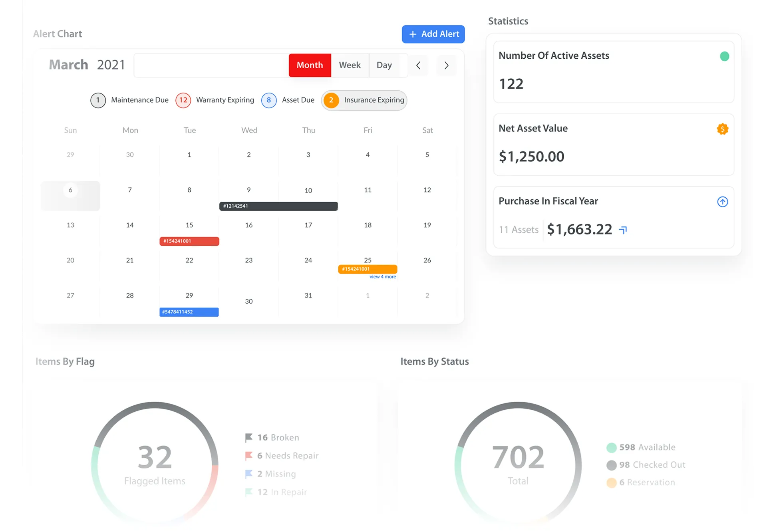The height and width of the screenshot is (532, 767).
Task: Toggle the Asset Due filter badge
Action: 269,100
